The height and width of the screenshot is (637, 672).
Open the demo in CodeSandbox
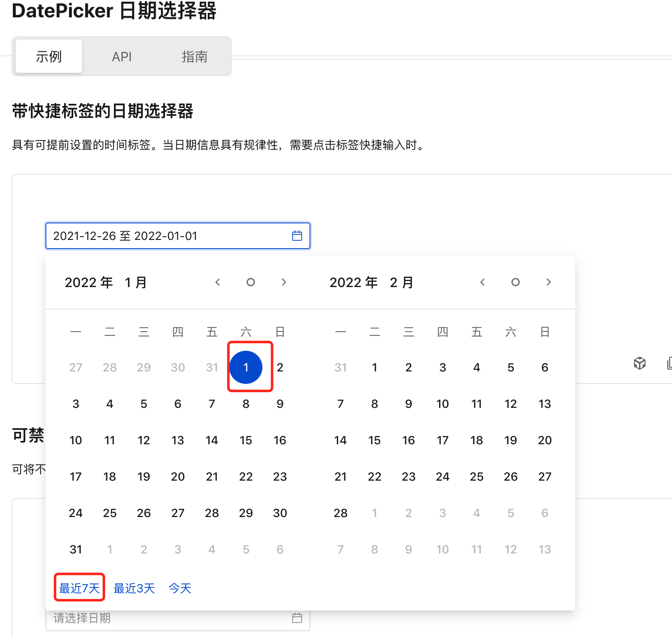tap(639, 363)
